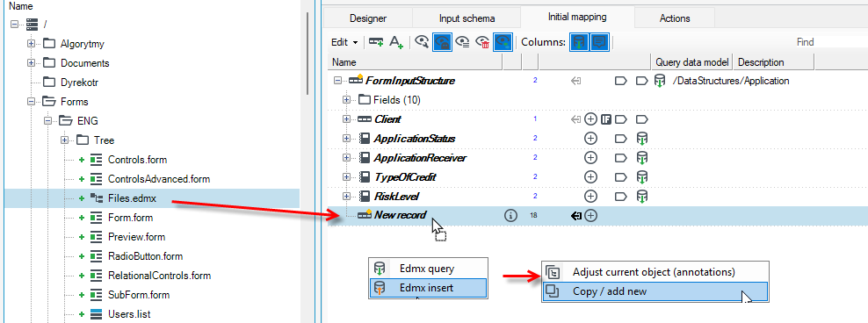
Task: Click the eye with list lines icon
Action: (x=463, y=42)
